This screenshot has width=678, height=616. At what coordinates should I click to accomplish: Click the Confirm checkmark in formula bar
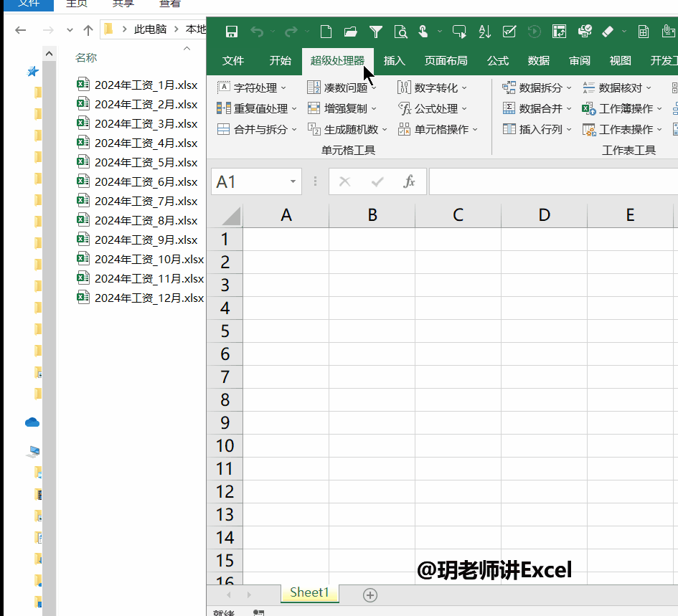[x=377, y=181]
